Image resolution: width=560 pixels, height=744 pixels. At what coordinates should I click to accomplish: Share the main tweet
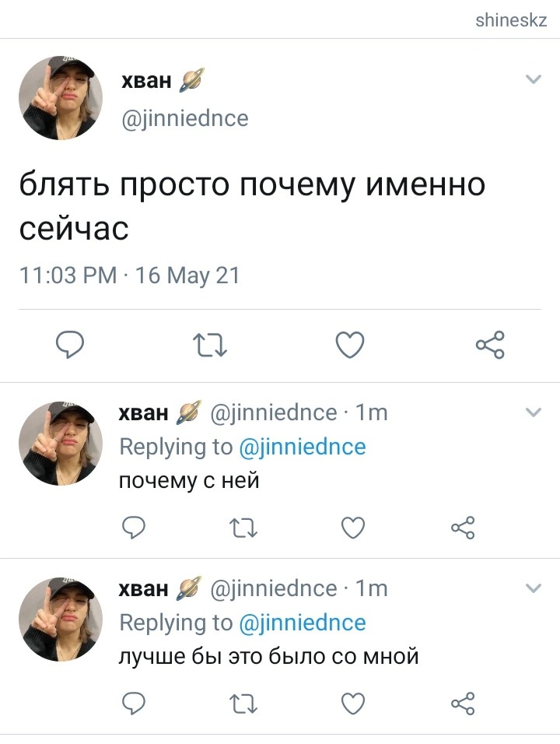pyautogui.click(x=490, y=345)
